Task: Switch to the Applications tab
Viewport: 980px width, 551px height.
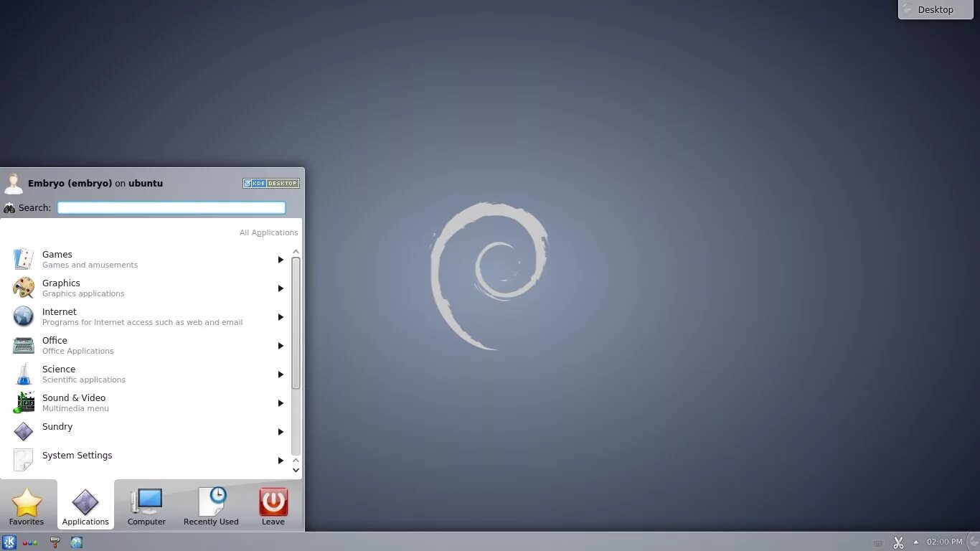Action: 85,506
